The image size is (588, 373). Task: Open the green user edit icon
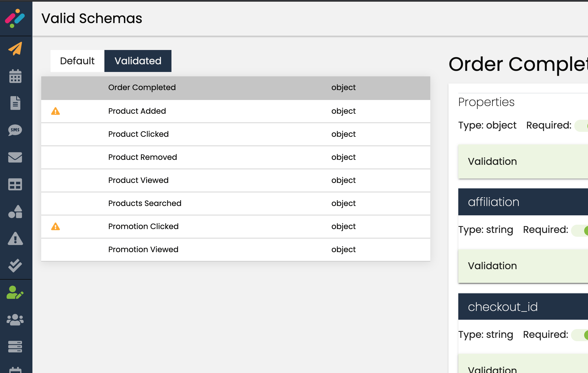(15, 293)
